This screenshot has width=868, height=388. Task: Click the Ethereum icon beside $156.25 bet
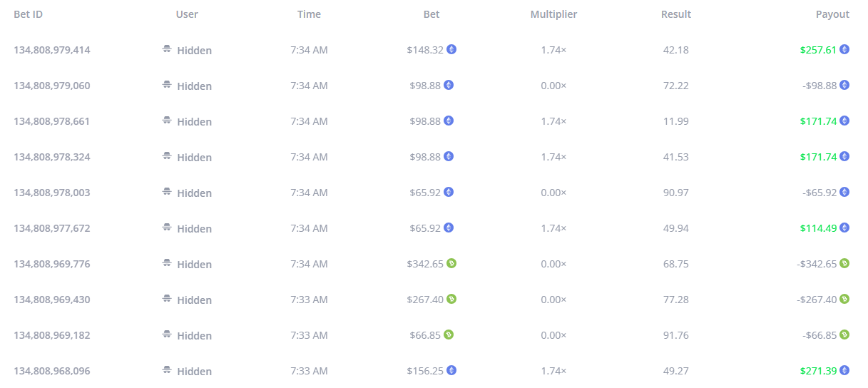click(x=451, y=371)
